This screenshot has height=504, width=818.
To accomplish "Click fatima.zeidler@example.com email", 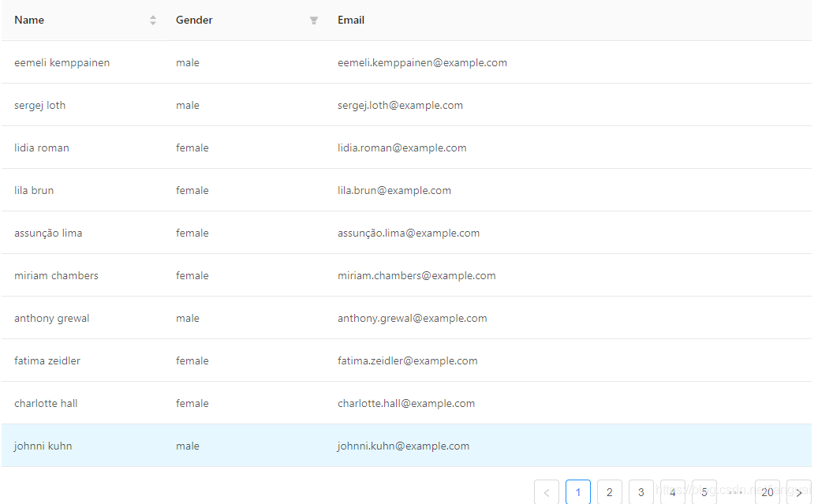I will 408,361.
